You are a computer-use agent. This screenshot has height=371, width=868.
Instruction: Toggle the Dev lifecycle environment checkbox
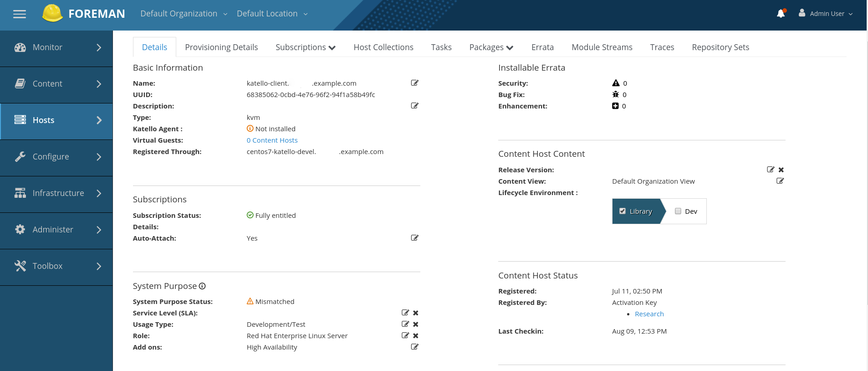click(x=678, y=211)
